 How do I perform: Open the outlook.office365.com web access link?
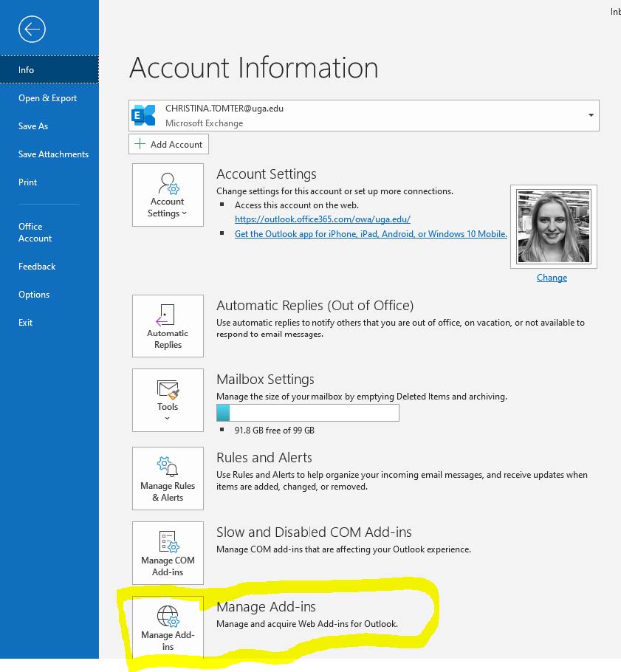pyautogui.click(x=322, y=219)
